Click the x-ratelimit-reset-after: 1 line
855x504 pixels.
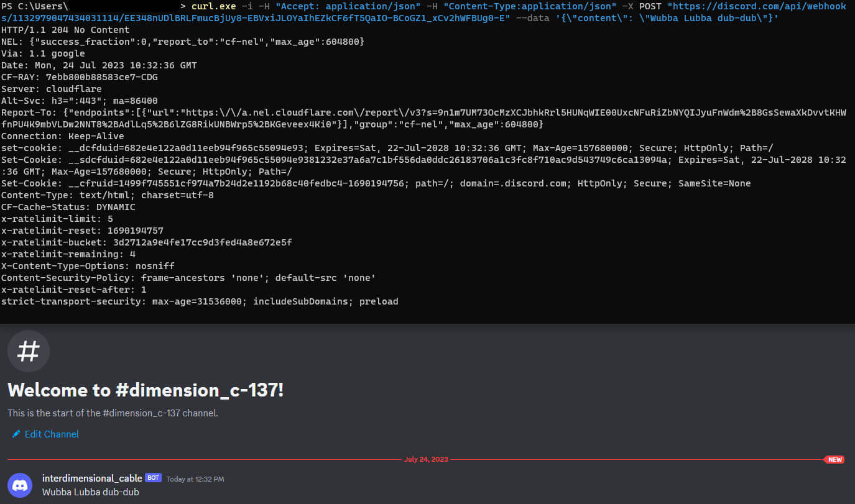74,290
